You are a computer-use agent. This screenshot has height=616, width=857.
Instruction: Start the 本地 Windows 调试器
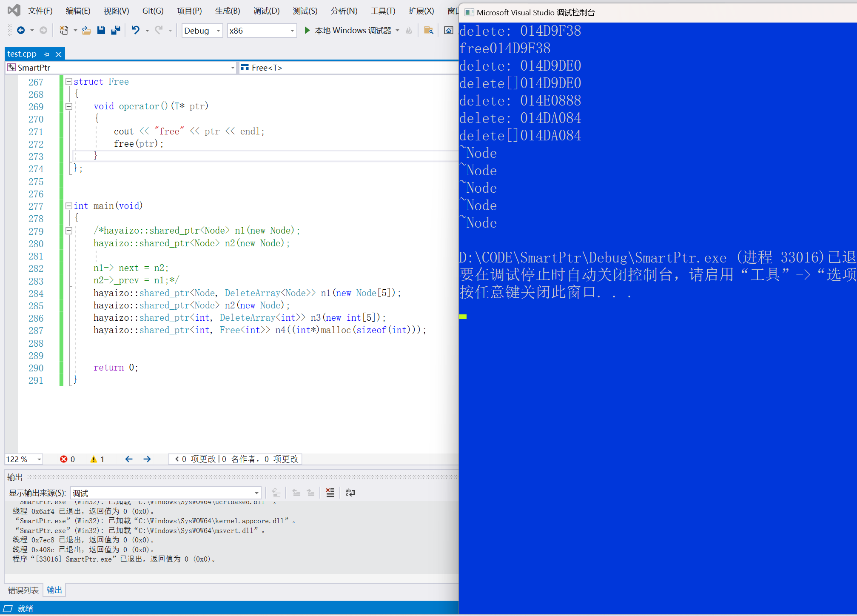(307, 30)
